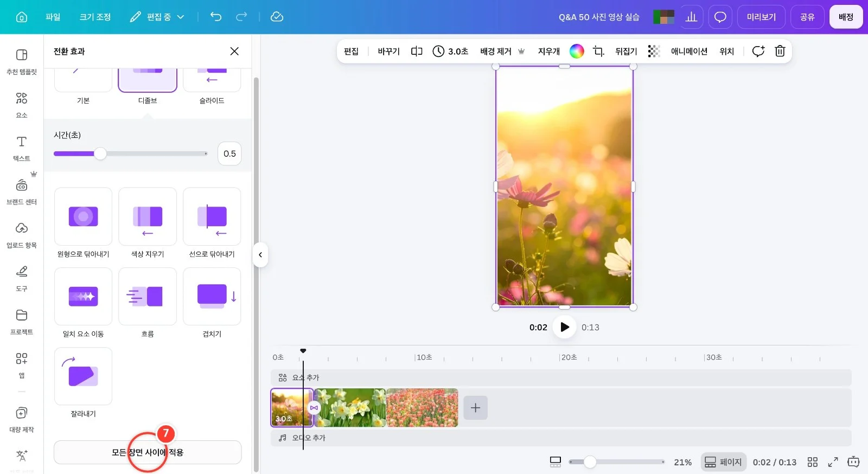Open the 파일 menu
This screenshot has height=474, width=868.
click(53, 17)
